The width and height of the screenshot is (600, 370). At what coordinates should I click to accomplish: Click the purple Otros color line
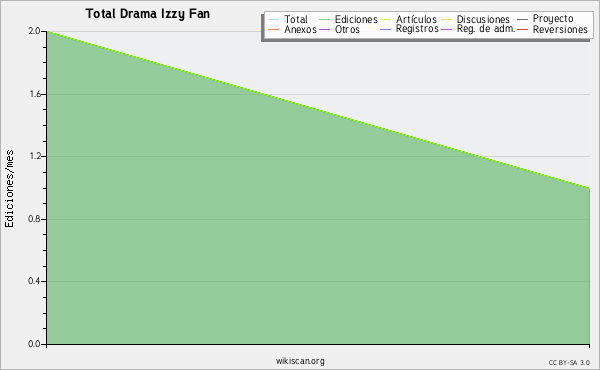[324, 29]
